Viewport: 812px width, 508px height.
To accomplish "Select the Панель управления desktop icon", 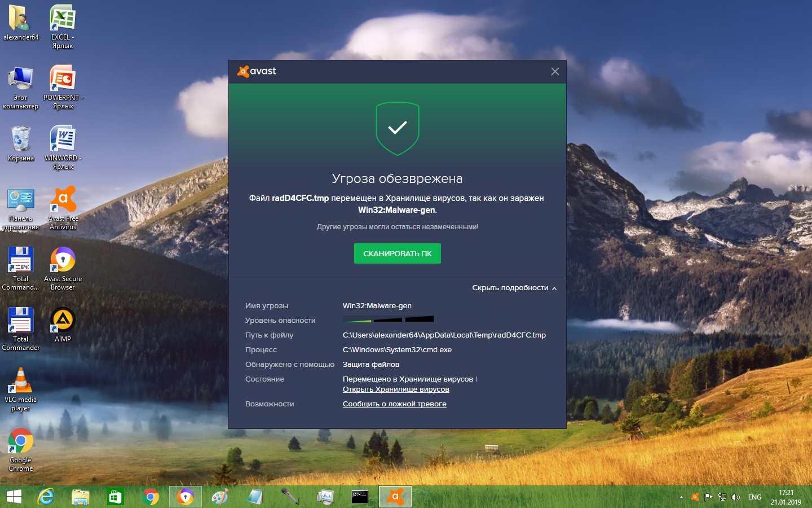I will point(21,208).
